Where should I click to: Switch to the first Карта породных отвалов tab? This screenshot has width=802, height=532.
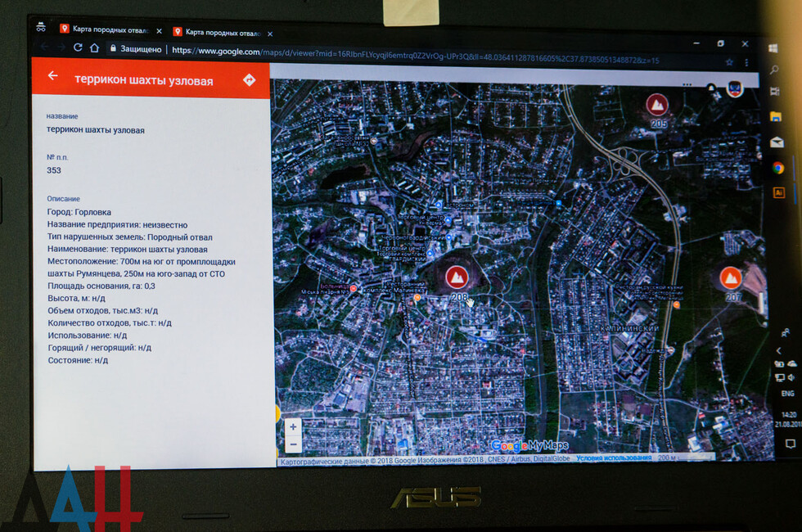[105, 29]
